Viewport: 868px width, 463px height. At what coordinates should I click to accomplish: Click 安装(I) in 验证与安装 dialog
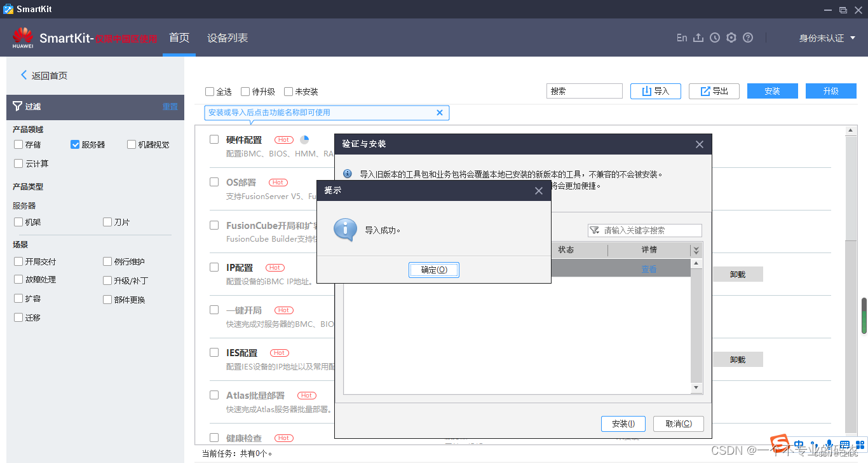pyautogui.click(x=623, y=424)
